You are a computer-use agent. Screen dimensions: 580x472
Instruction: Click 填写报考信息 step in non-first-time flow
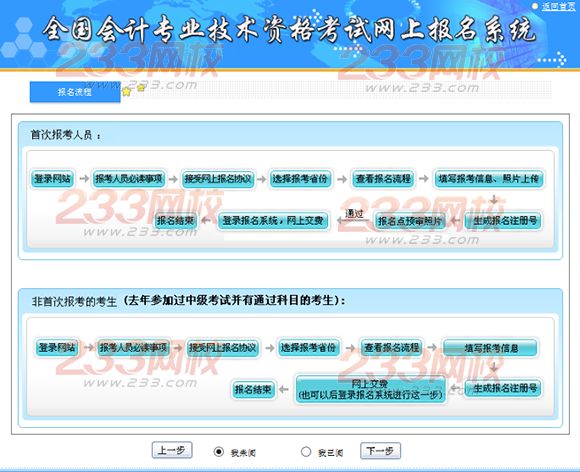click(490, 348)
